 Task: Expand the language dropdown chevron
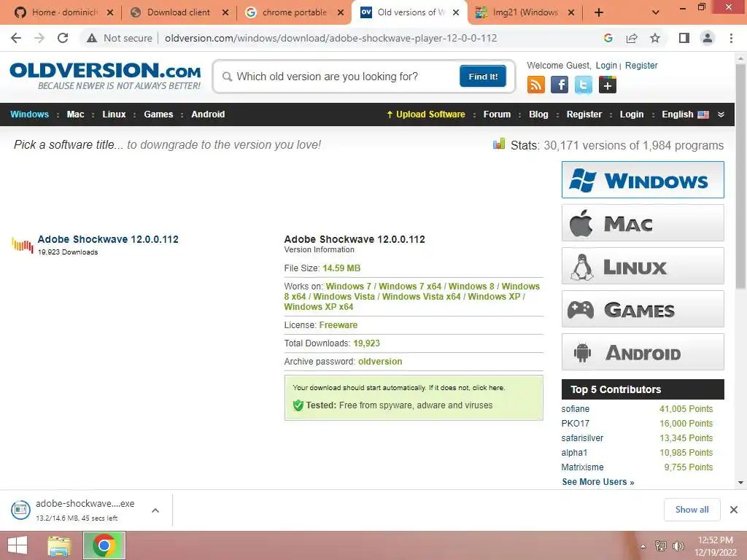pos(721,114)
